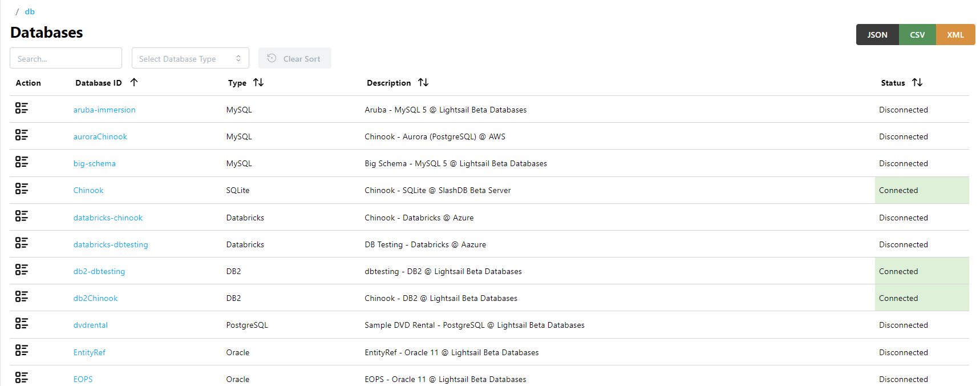Open action icon for databricks-chinook
This screenshot has width=980, height=386.
point(22,216)
